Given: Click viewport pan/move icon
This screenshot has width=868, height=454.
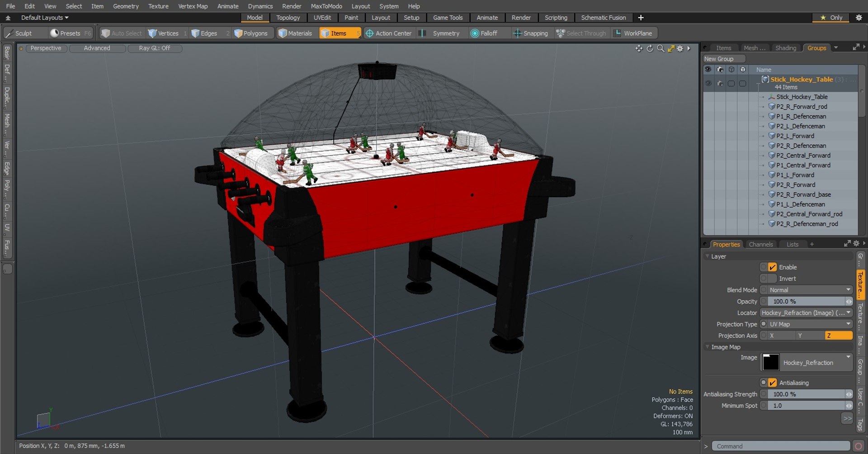Looking at the screenshot, I should pyautogui.click(x=639, y=48).
